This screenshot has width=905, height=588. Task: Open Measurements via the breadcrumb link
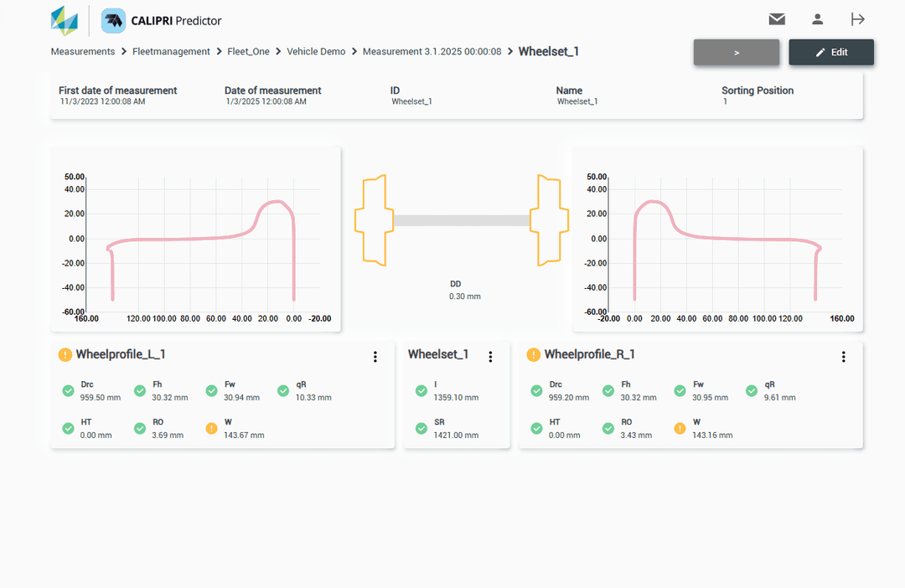[82, 51]
